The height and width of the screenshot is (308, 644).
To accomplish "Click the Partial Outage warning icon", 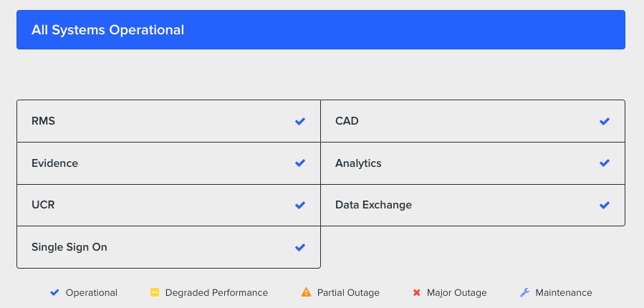I will tap(306, 292).
